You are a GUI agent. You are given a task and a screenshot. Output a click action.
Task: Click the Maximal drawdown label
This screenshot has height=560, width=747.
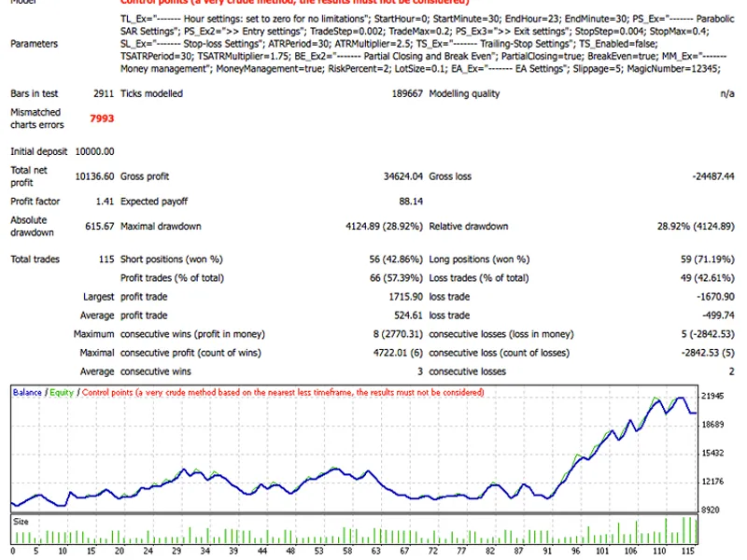tap(161, 226)
